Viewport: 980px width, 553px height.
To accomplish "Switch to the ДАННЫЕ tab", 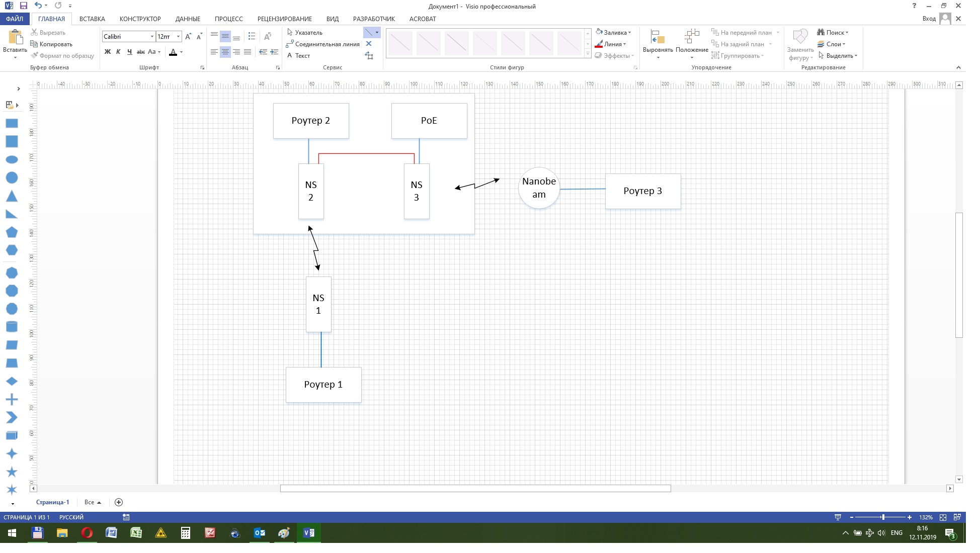I will pos(188,19).
